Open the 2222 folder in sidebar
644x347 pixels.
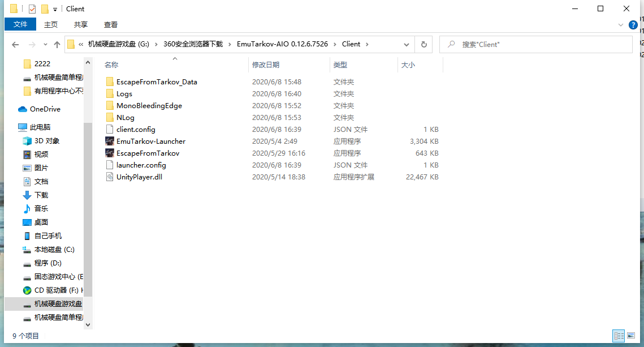pyautogui.click(x=37, y=64)
